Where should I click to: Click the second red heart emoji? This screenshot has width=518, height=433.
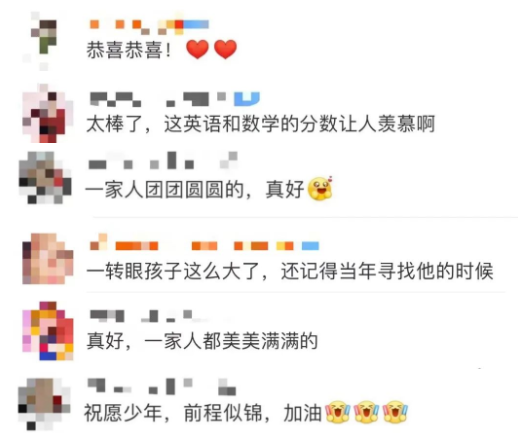pyautogui.click(x=225, y=49)
